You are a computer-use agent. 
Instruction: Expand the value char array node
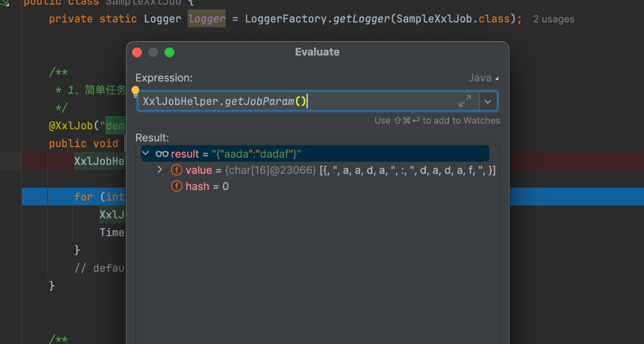[x=160, y=170]
